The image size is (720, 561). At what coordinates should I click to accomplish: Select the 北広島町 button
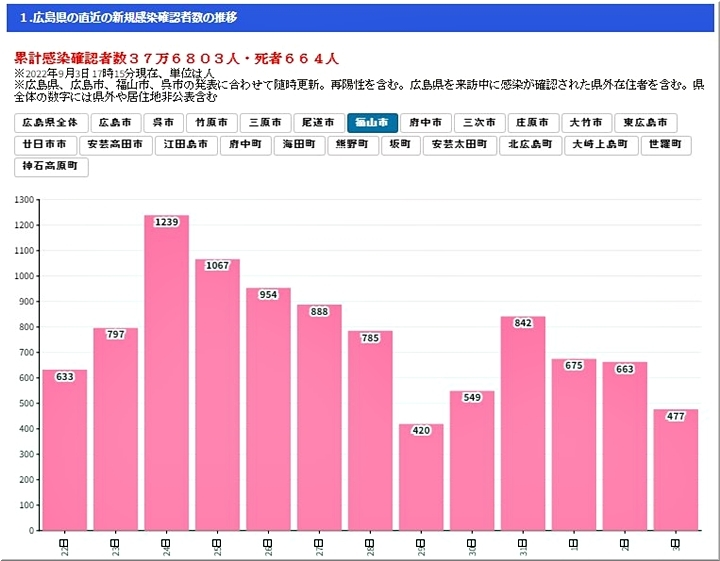click(531, 145)
